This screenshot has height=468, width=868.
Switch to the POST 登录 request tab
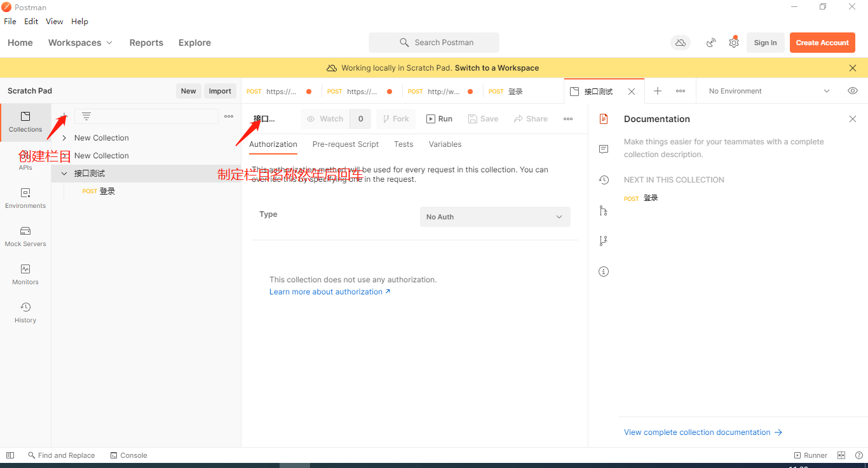pos(524,92)
